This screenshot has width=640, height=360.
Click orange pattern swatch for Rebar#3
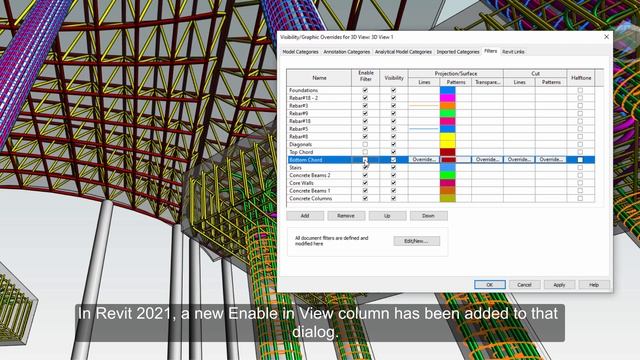(447, 106)
